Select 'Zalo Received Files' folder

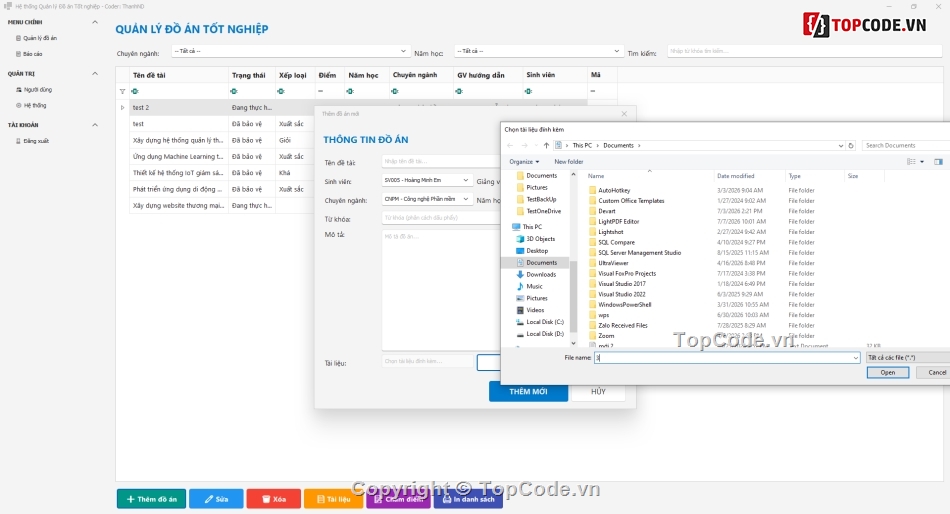click(623, 325)
